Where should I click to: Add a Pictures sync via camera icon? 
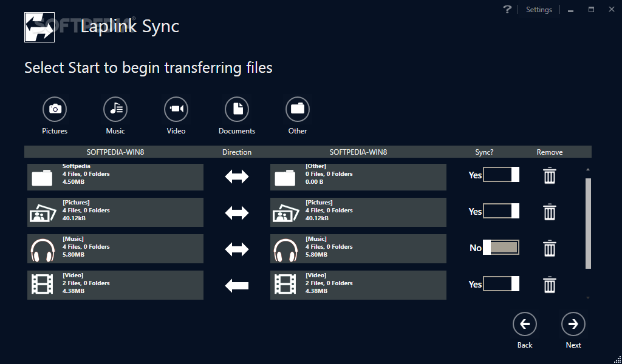point(55,109)
